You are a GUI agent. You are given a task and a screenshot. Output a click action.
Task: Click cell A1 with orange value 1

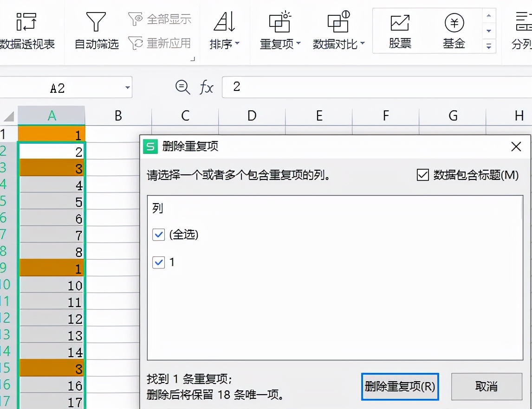click(x=51, y=134)
